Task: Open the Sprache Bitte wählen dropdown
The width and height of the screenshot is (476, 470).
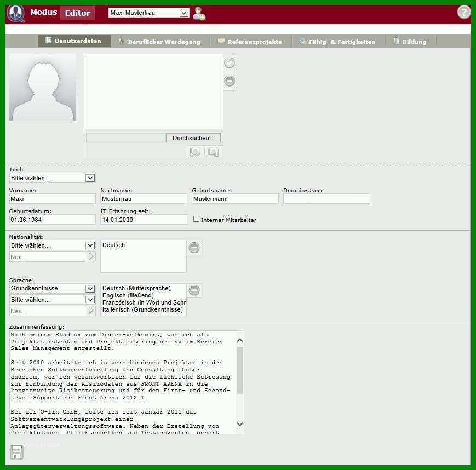Action: tap(52, 300)
